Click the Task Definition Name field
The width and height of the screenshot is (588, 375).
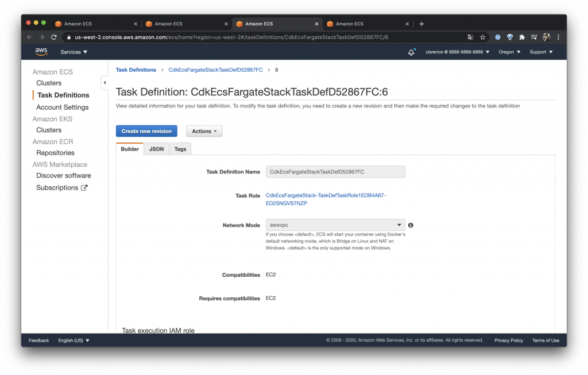[x=335, y=172]
